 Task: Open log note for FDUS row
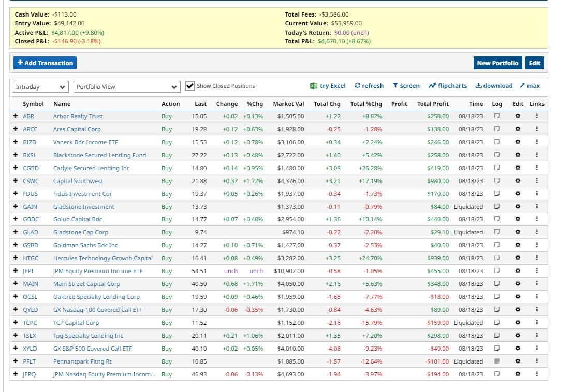496,193
